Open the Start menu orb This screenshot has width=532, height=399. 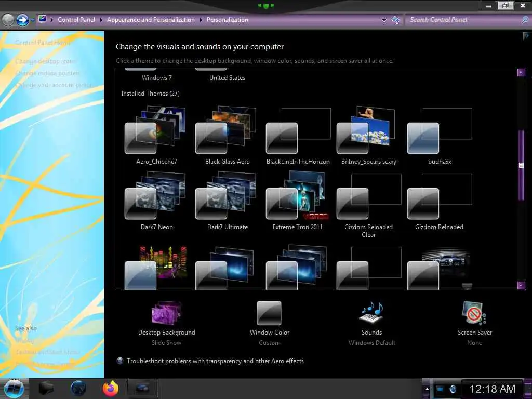(x=14, y=389)
